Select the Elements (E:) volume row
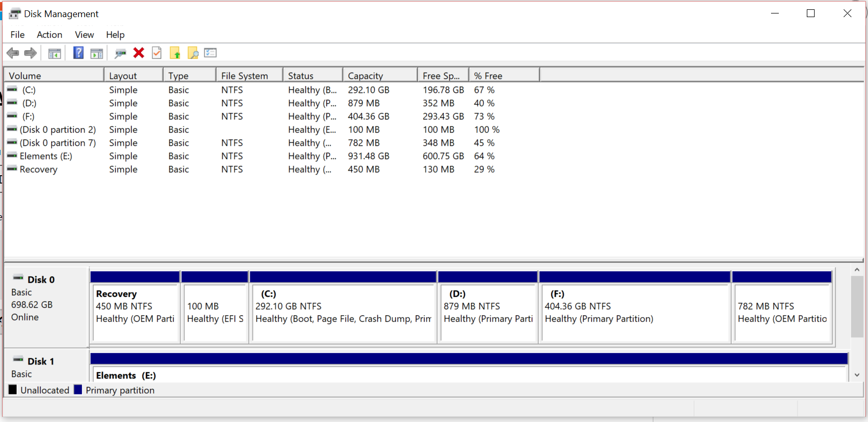Screen dimensions: 868x422 click(x=46, y=156)
